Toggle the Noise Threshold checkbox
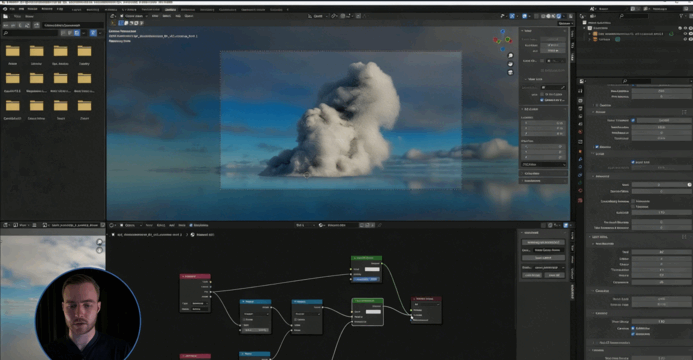The width and height of the screenshot is (693, 360). click(633, 120)
